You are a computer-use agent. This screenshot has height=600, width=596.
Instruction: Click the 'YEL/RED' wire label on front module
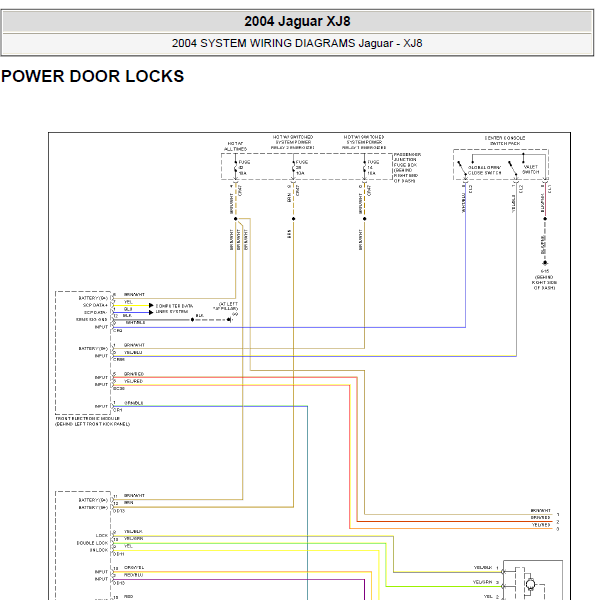coord(133,381)
